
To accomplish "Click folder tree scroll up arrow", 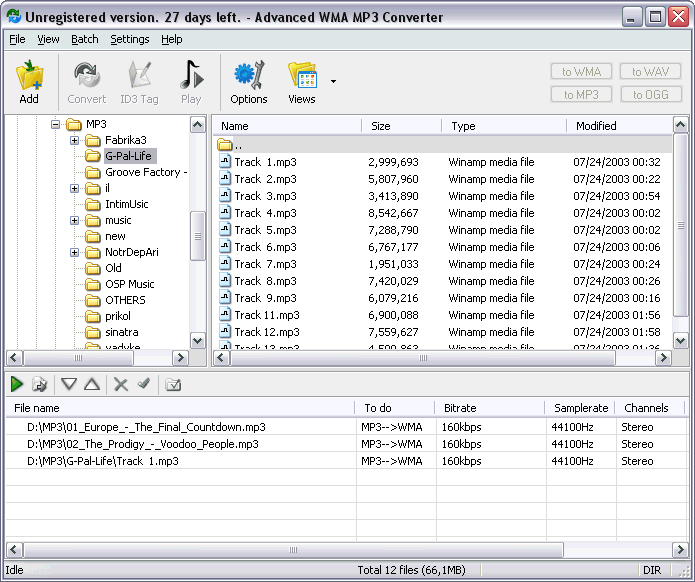I will (198, 125).
